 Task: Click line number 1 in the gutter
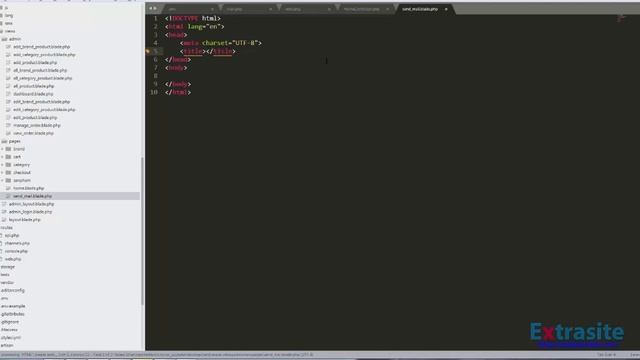pyautogui.click(x=156, y=18)
